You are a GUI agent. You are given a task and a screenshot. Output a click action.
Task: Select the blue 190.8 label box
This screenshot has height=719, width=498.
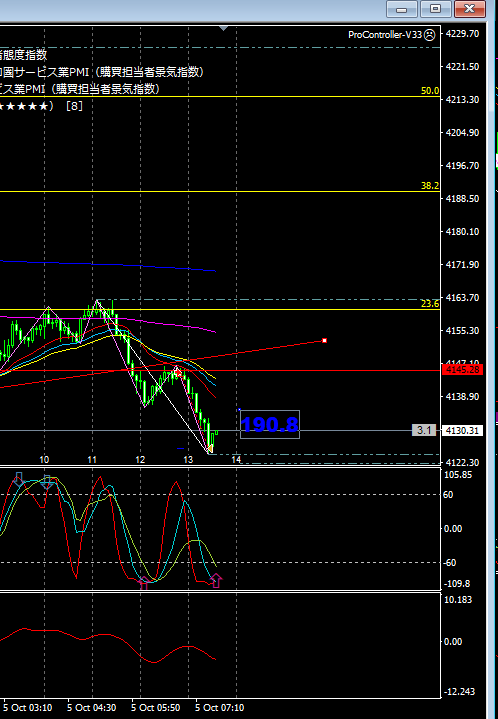(270, 424)
